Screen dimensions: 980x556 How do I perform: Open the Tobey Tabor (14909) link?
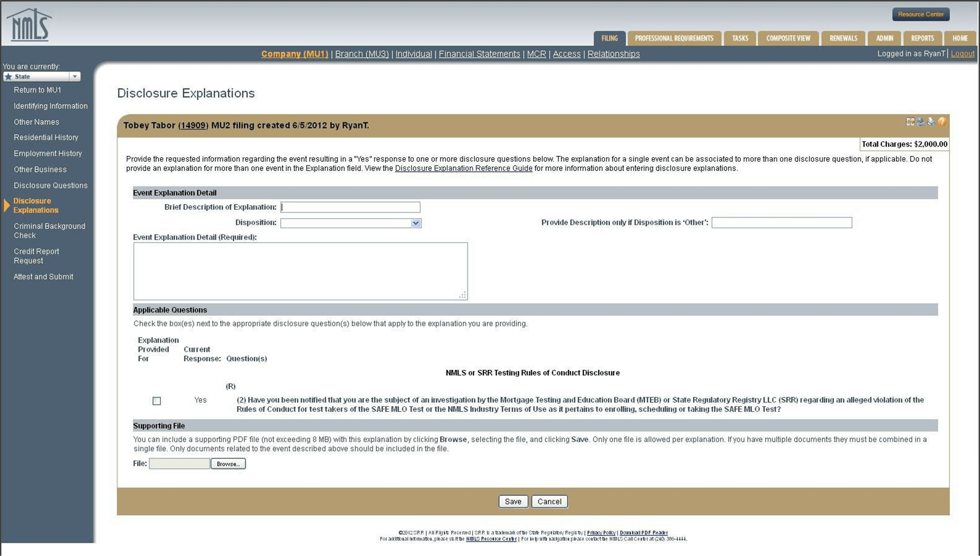tap(192, 125)
